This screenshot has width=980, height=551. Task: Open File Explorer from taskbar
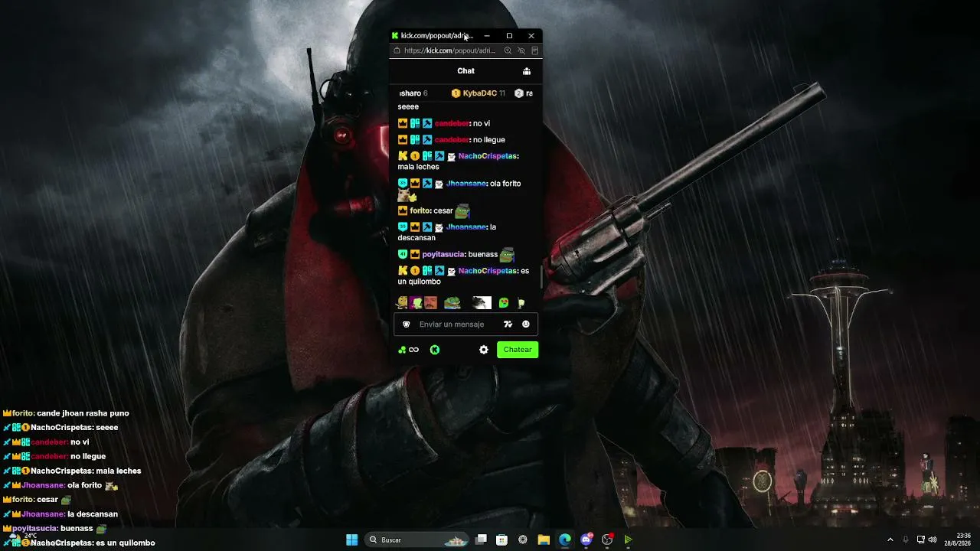tap(544, 540)
